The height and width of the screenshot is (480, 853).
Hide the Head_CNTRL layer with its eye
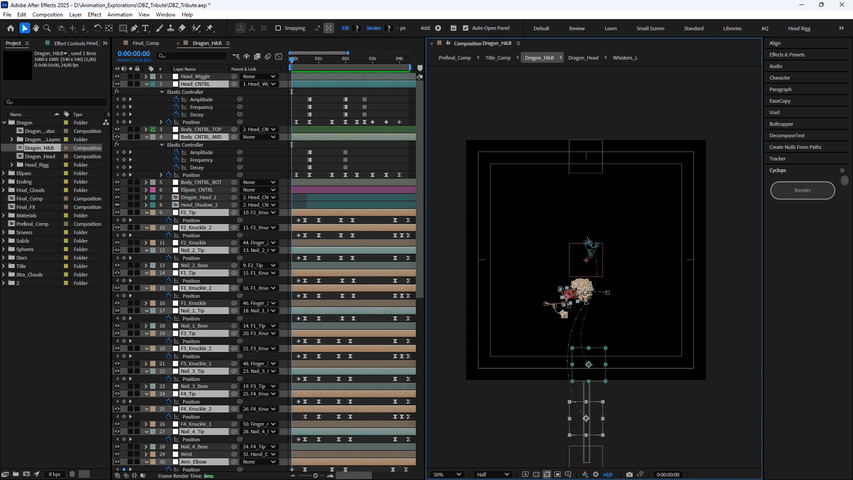(x=117, y=84)
